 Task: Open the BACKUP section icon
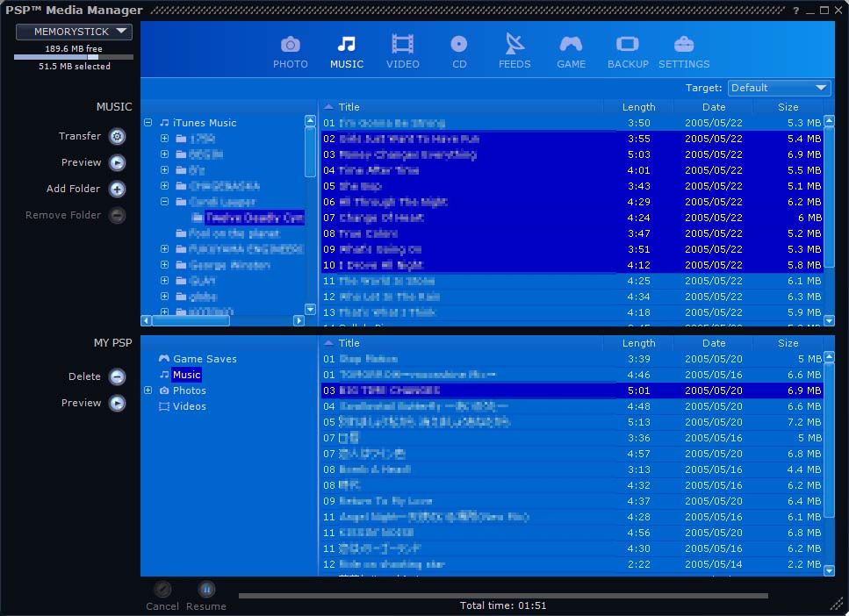[x=628, y=44]
